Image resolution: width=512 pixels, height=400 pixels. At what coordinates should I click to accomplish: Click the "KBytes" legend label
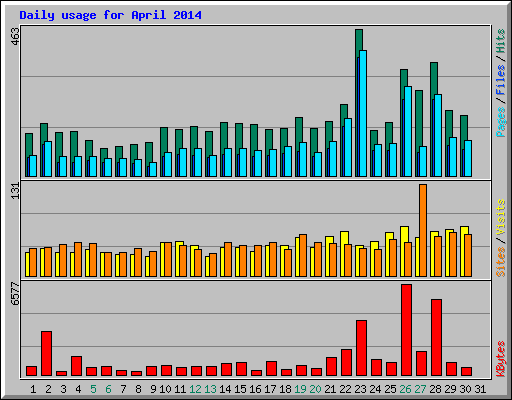(x=500, y=359)
